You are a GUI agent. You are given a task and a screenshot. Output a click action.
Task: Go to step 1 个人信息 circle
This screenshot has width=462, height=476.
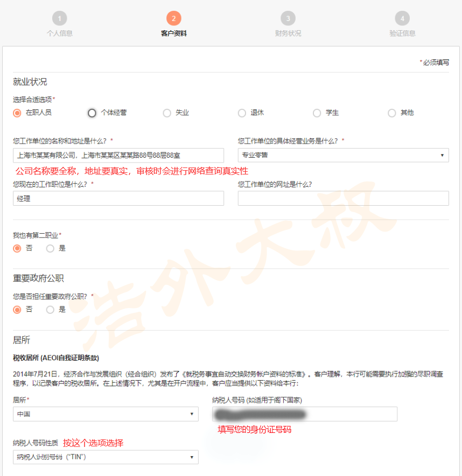tap(59, 18)
